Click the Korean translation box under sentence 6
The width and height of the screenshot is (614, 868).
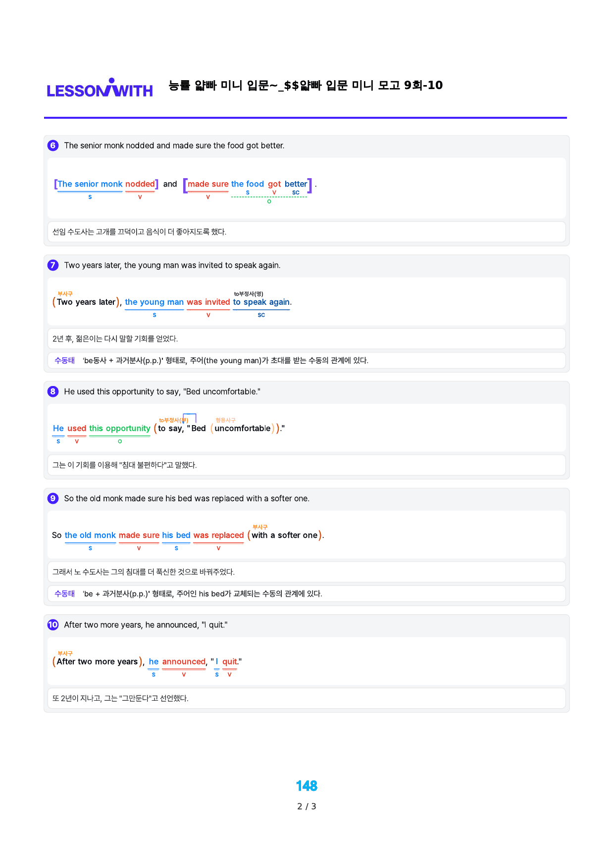[307, 232]
